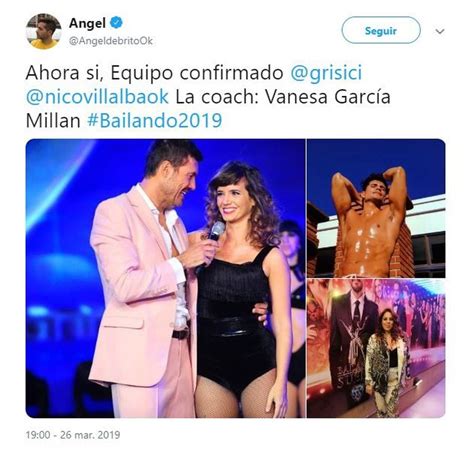Click the microphone in the main photo
Image resolution: width=474 pixels, height=452 pixels.
(x=213, y=238)
